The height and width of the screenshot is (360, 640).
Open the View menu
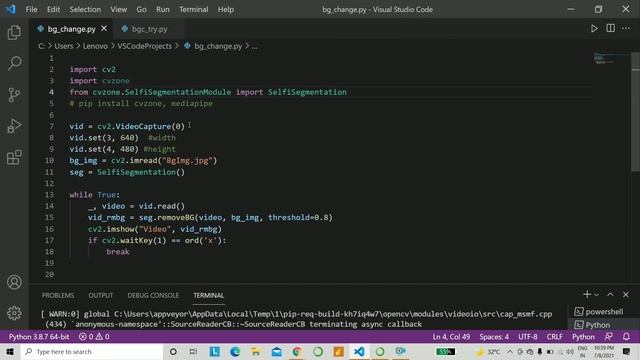(x=118, y=9)
